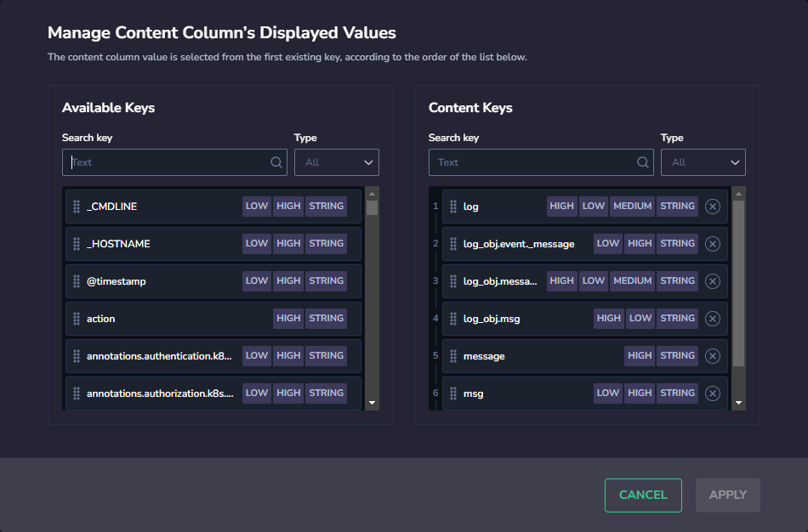
Task: Click drag handle of annotations.authentication.k8... key
Action: 77,356
